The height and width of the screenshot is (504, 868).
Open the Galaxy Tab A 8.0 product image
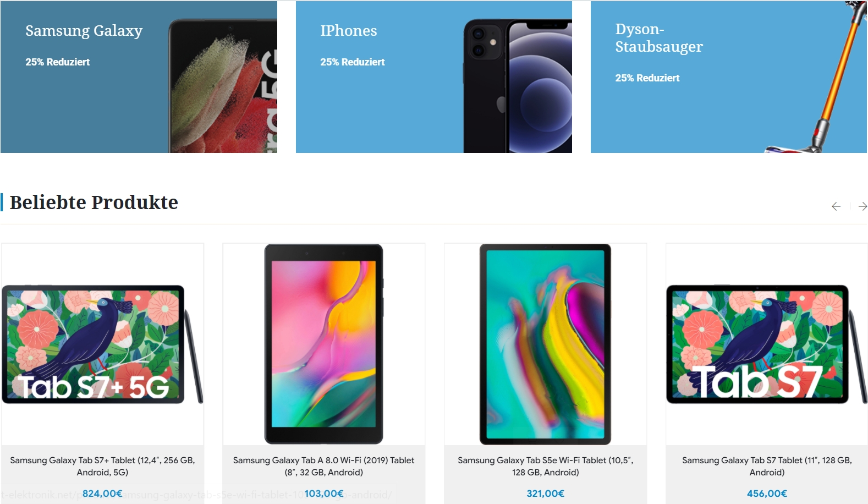(324, 344)
